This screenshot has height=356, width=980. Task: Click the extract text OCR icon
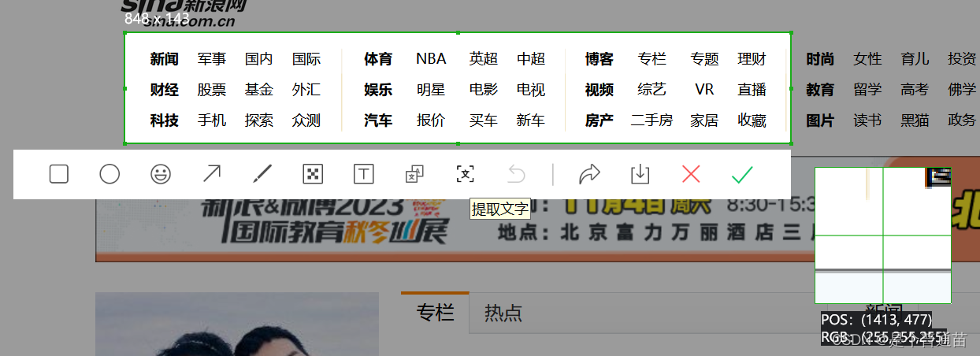pos(465,174)
